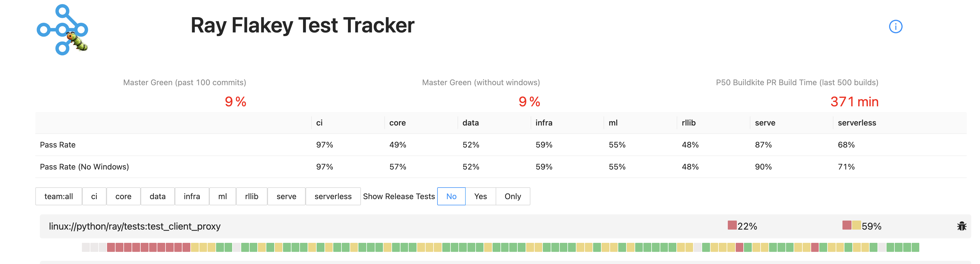
Task: Keep release tests hidden by selecting 'No'
Action: pos(451,196)
